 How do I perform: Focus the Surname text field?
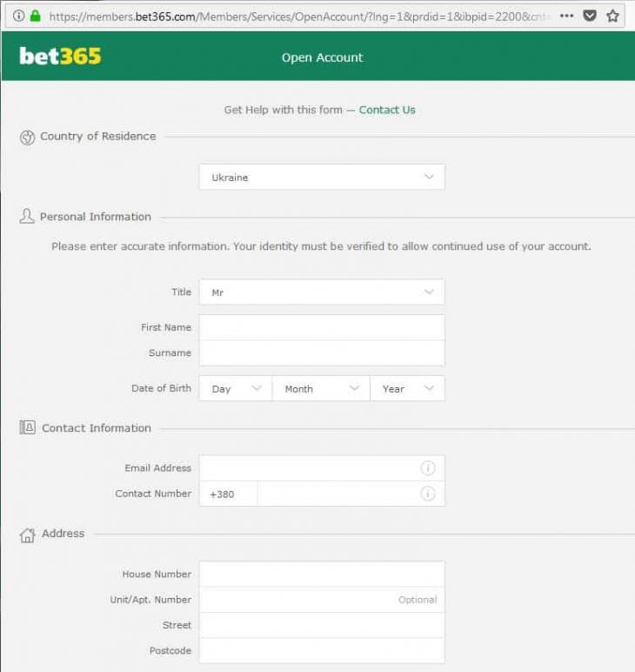coord(322,353)
